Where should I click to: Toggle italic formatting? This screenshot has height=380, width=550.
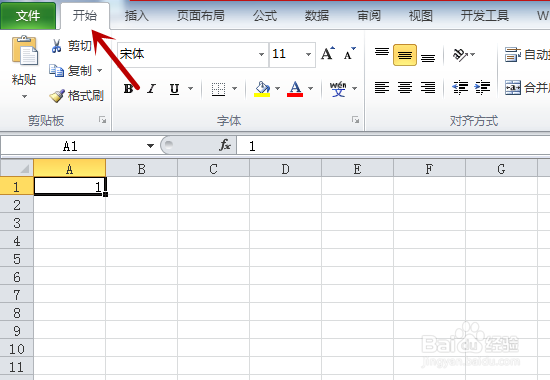click(x=152, y=88)
